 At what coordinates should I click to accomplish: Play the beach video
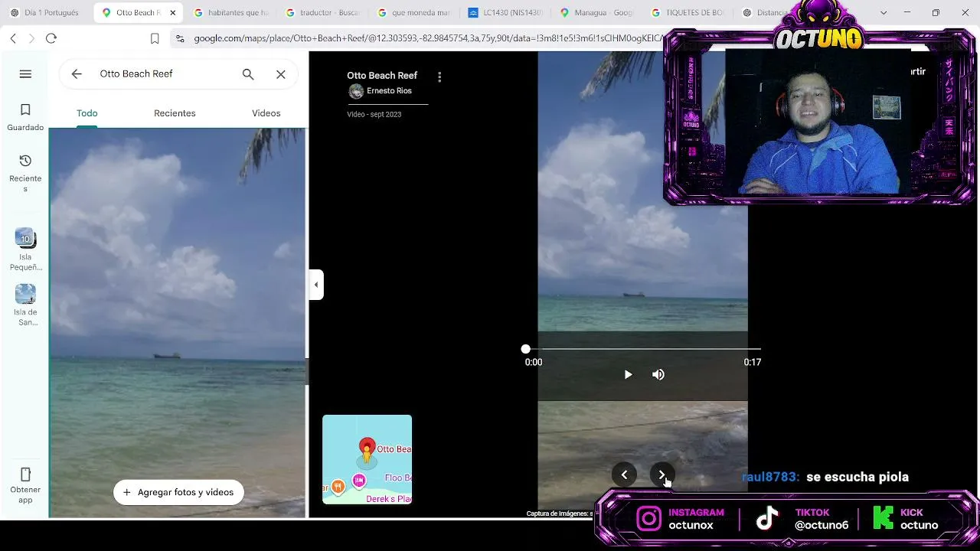(628, 374)
